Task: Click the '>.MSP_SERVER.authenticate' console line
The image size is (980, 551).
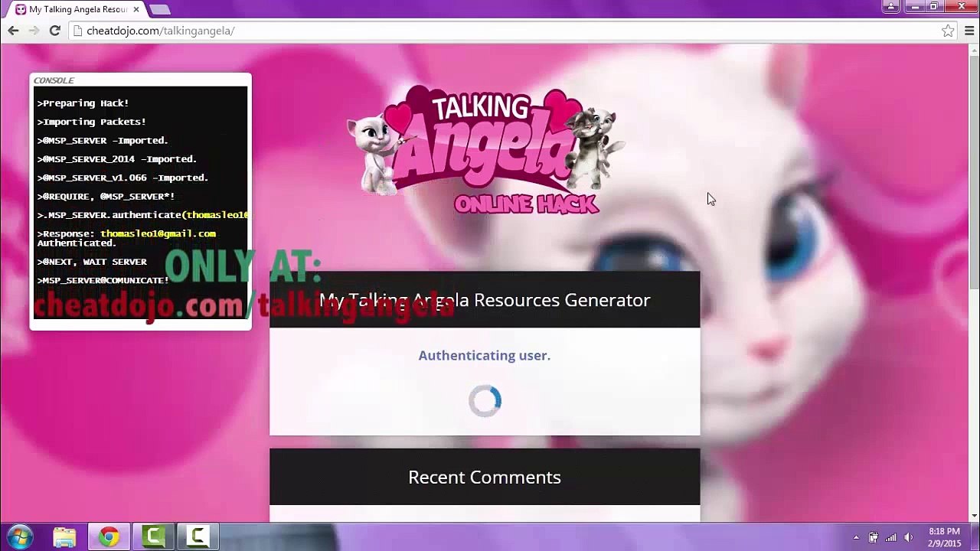Action: point(142,215)
